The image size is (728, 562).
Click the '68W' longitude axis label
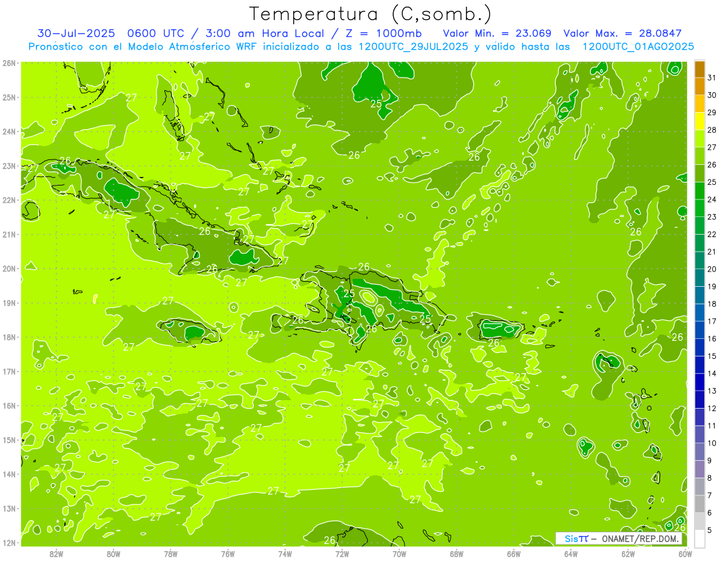click(x=457, y=554)
